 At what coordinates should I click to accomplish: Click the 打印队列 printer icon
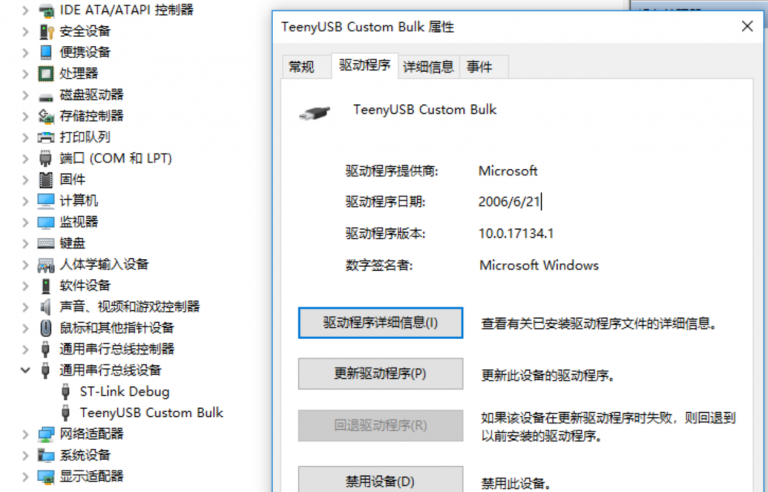coord(46,137)
